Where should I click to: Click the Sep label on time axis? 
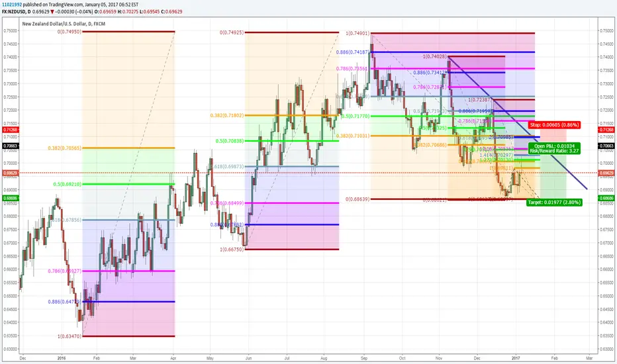coord(364,359)
